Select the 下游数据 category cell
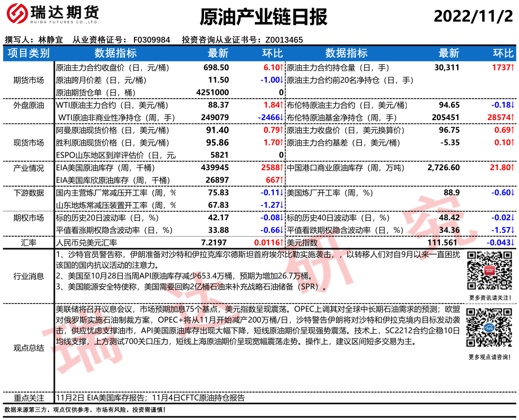Viewport: 519px width, 420px height. 29,193
